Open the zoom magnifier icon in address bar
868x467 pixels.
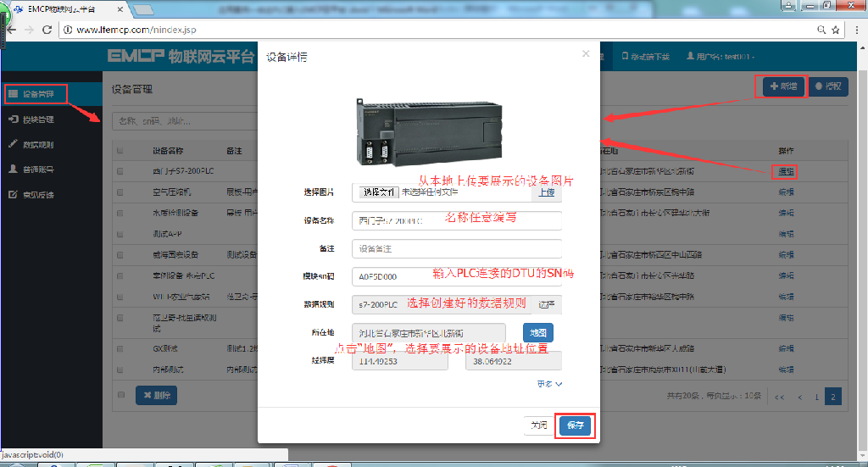click(821, 30)
